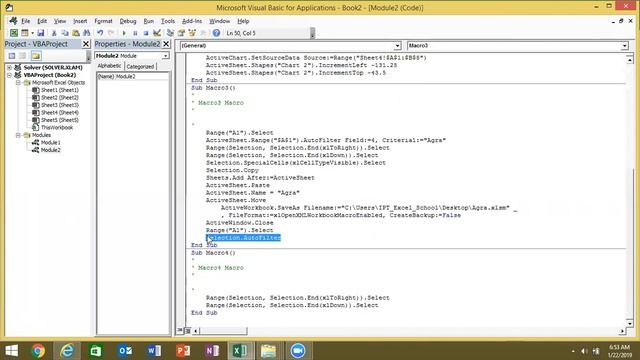Select ThisWorkbook in project tree

point(57,127)
